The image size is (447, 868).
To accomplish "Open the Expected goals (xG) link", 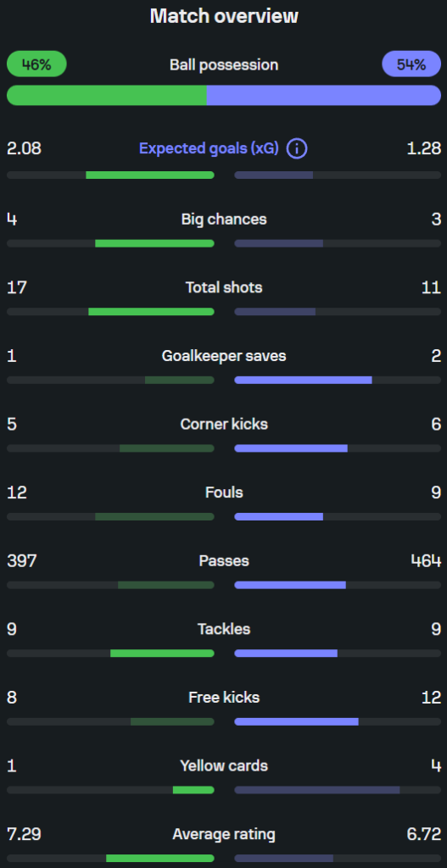I will click(x=209, y=149).
